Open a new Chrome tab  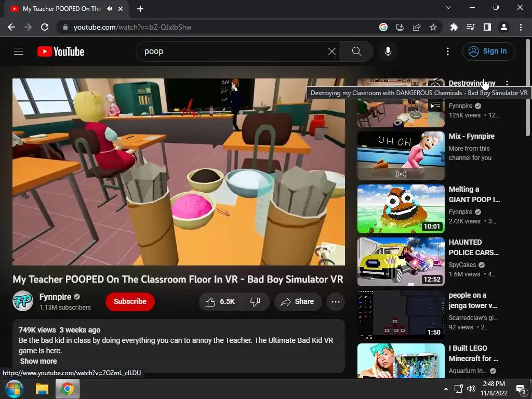[x=140, y=9]
